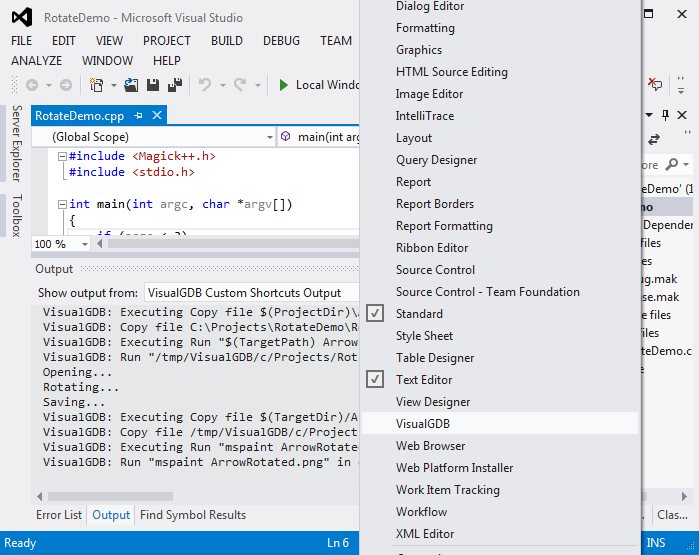Open the FILE menu
The image size is (699, 555).
21,41
